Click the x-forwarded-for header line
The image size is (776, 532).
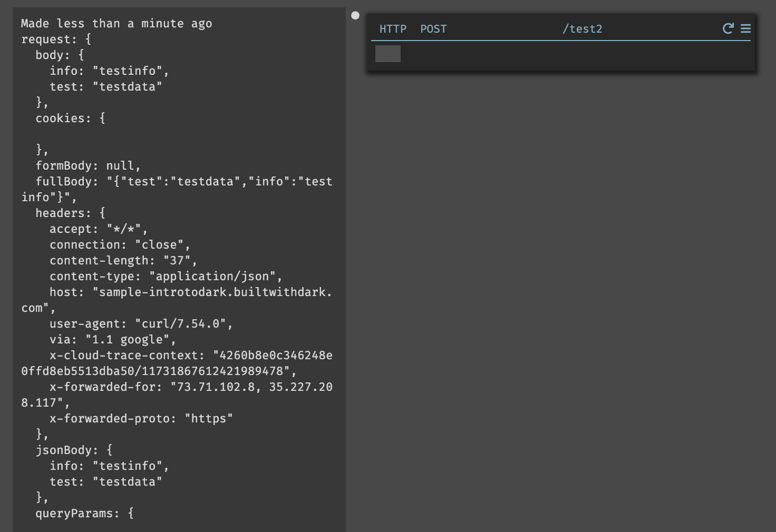coord(177,395)
